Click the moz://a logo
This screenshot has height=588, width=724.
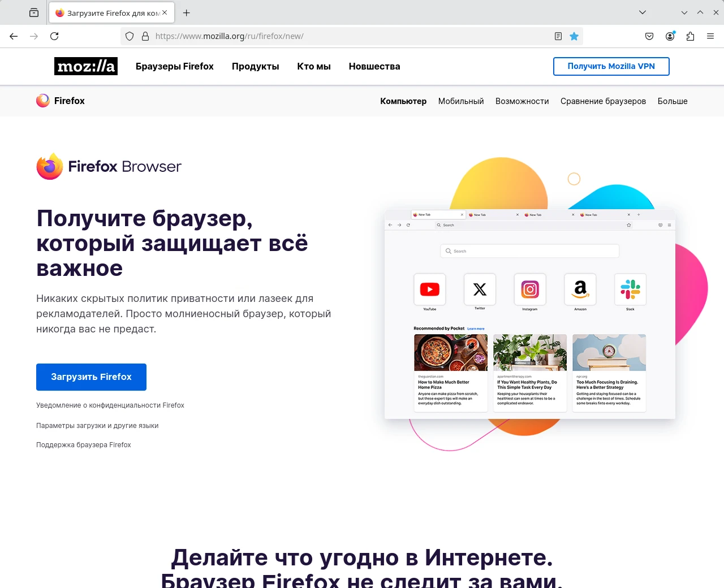[86, 66]
